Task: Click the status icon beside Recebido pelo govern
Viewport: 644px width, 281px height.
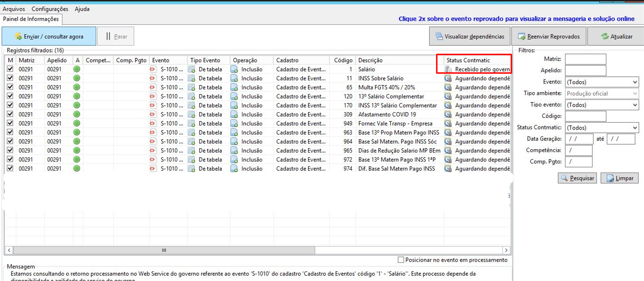Action: point(448,69)
